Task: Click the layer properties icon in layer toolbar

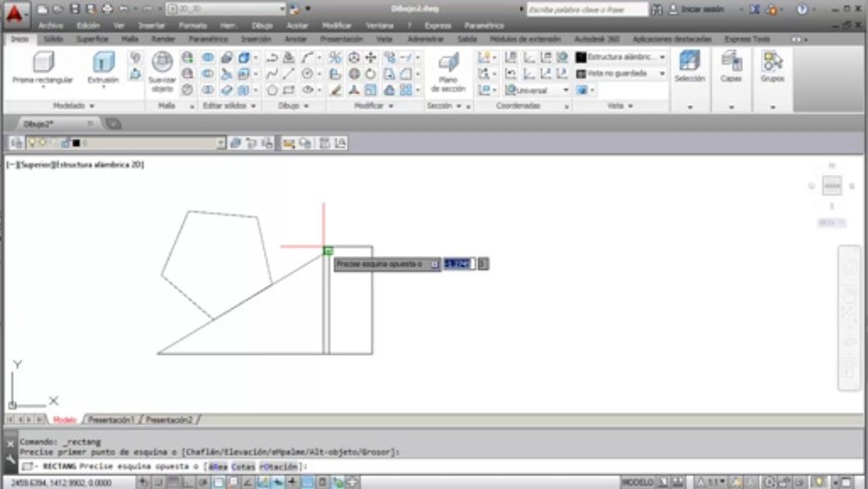Action: pyautogui.click(x=16, y=143)
